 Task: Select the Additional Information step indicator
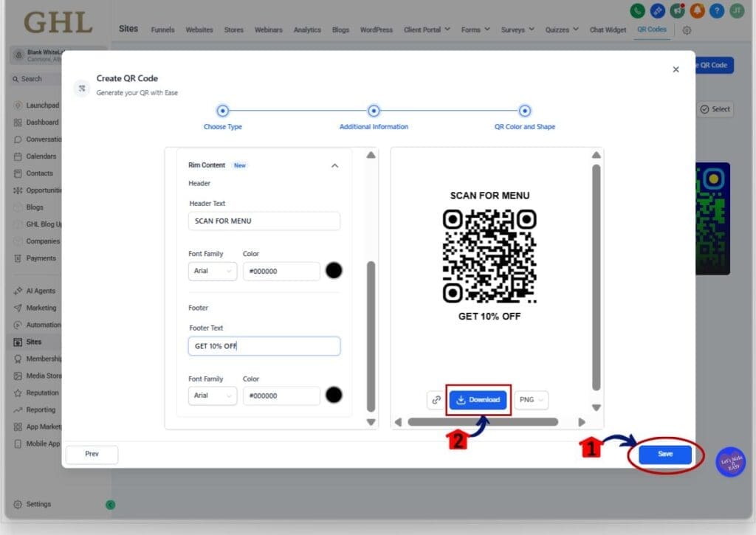374,111
